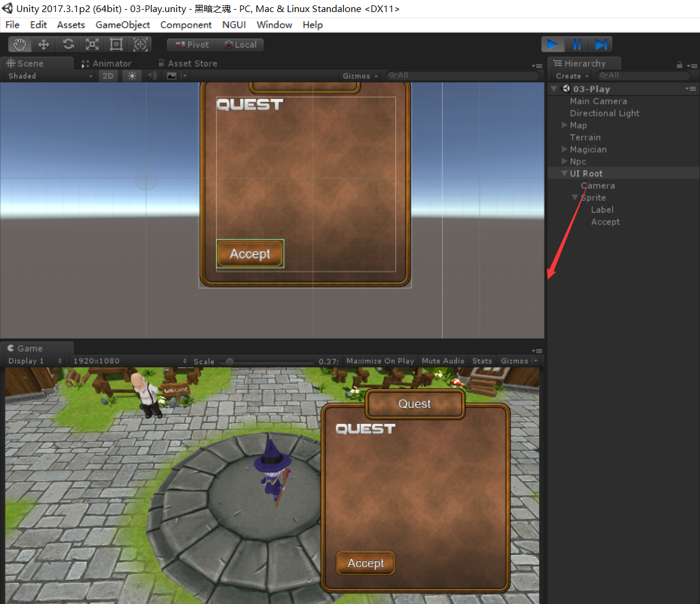Toggle the Stats overlay
700x604 pixels.
tap(482, 361)
